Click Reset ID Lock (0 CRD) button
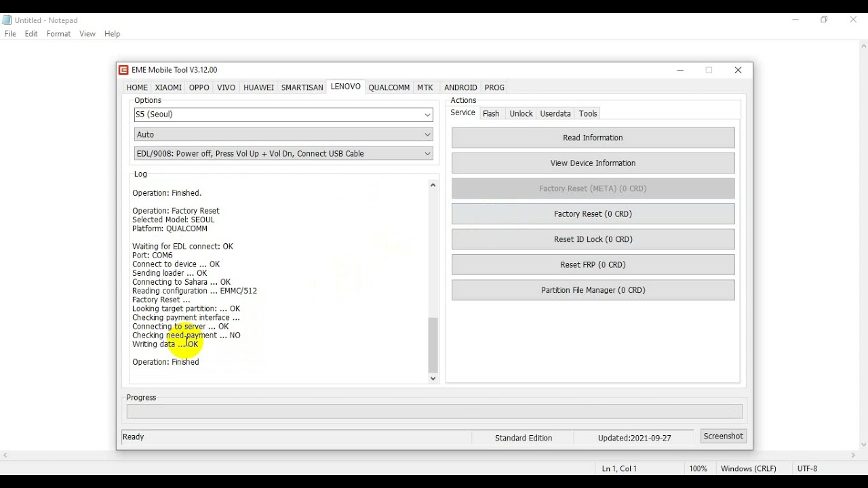The width and height of the screenshot is (868, 488). pos(593,239)
